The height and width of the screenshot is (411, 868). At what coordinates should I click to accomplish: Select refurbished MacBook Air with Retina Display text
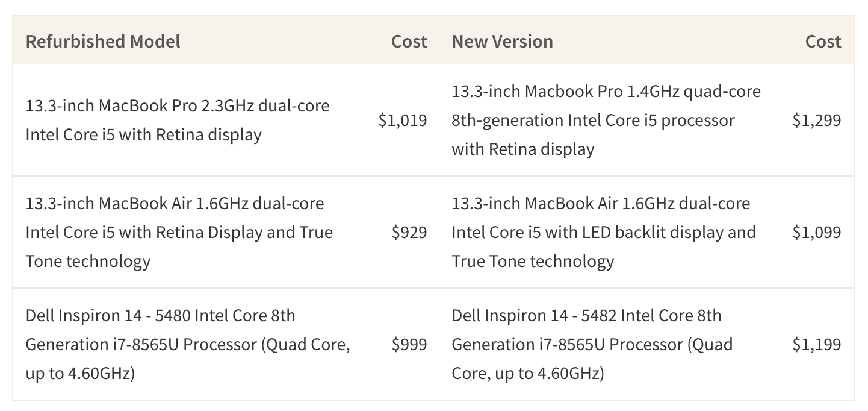[179, 232]
